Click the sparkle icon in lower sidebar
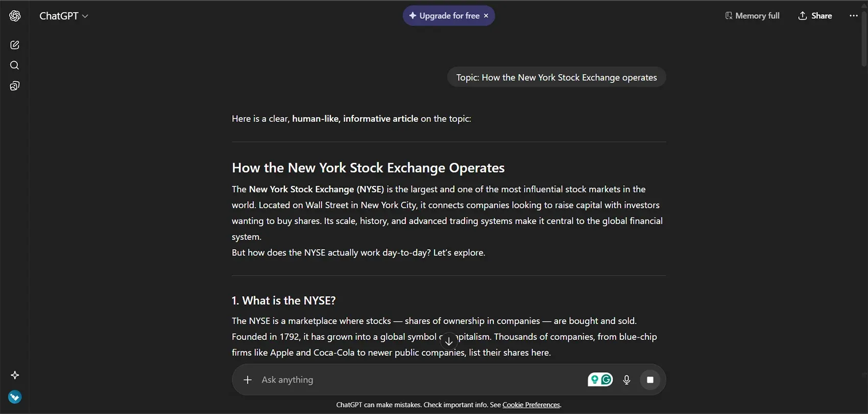The image size is (868, 414). coord(15,375)
